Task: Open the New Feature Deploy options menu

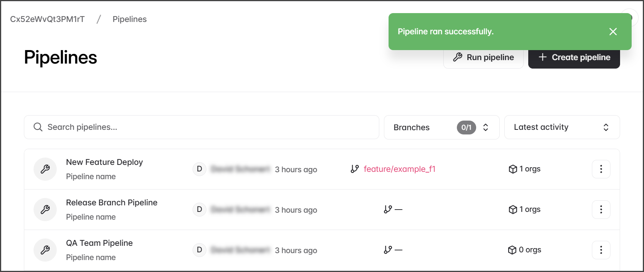Action: click(601, 169)
